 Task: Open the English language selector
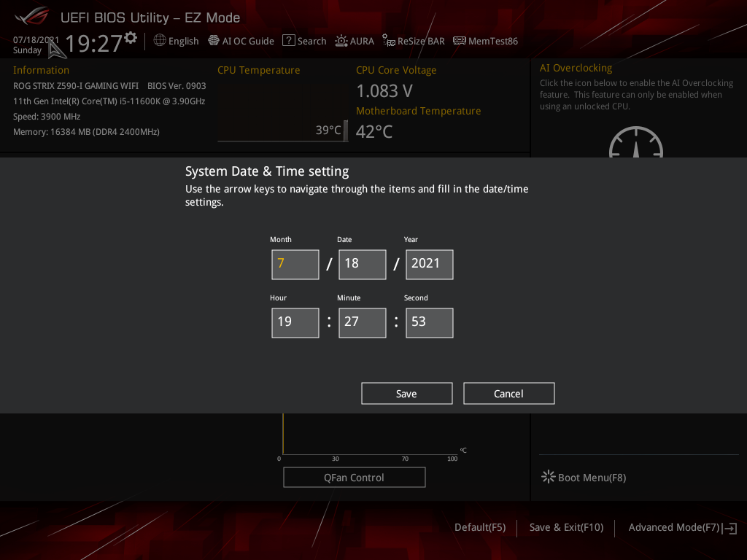point(176,41)
